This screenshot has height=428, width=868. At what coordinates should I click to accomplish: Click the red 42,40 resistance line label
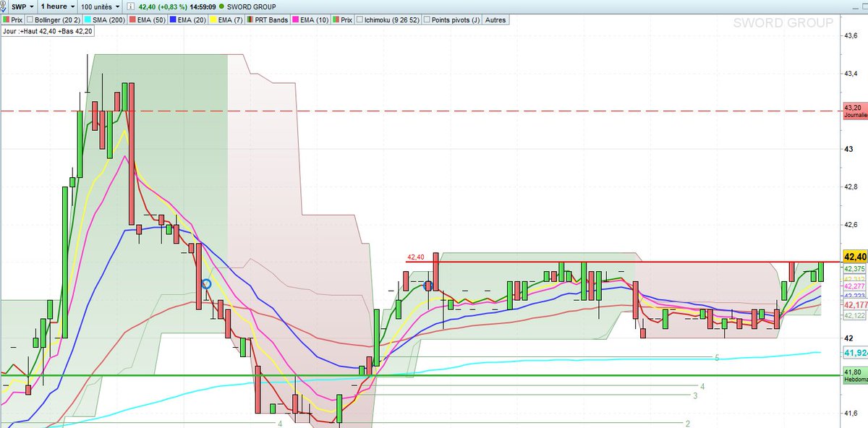click(415, 257)
